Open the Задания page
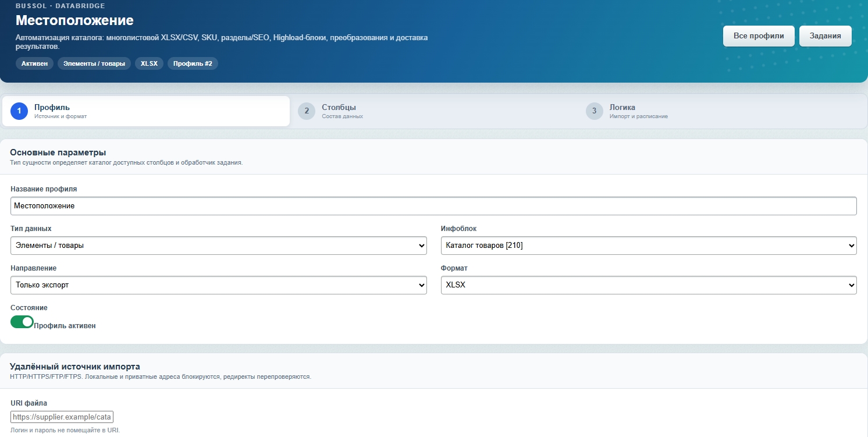 [826, 36]
